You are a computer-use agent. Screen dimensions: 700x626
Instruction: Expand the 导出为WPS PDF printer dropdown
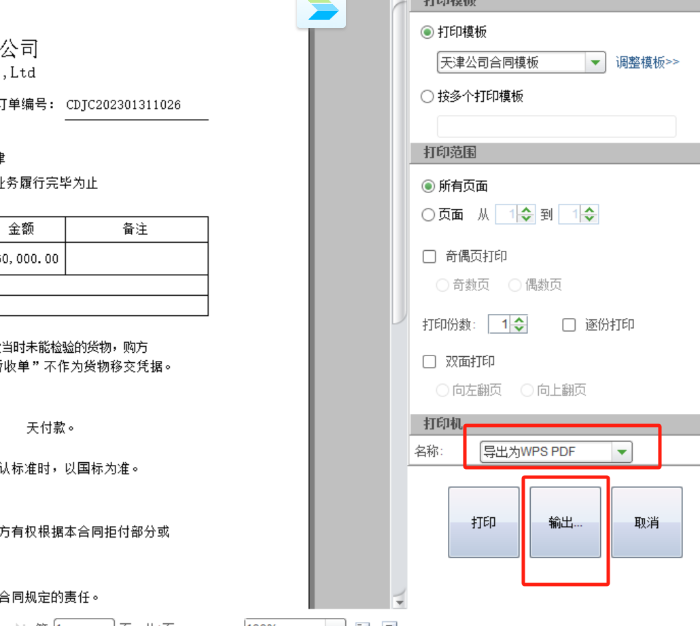622,452
